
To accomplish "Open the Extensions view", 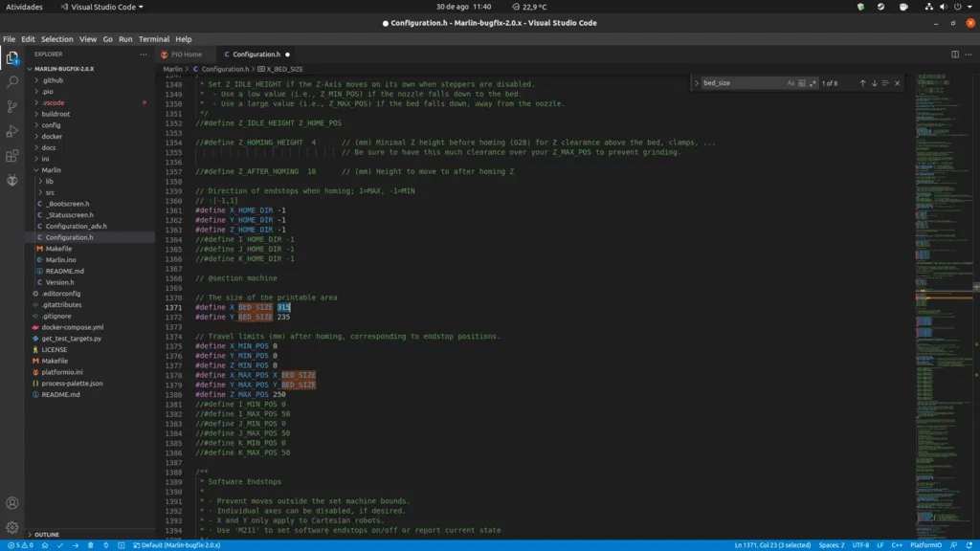I will point(11,156).
